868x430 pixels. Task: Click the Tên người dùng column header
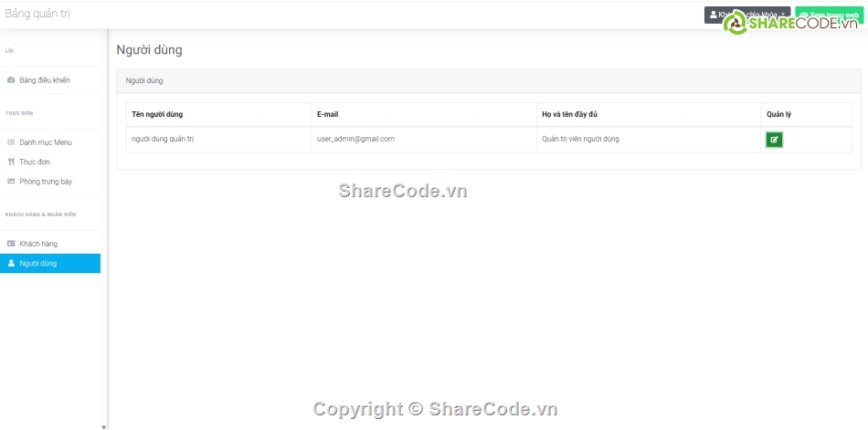157,114
